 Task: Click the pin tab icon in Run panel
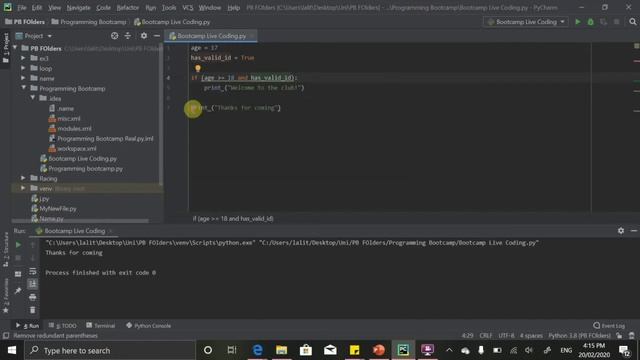coord(18,291)
